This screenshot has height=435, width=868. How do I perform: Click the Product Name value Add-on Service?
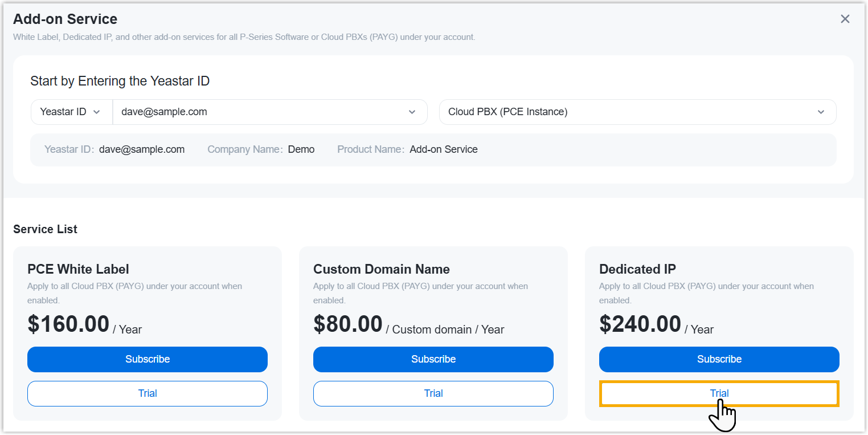pos(443,149)
